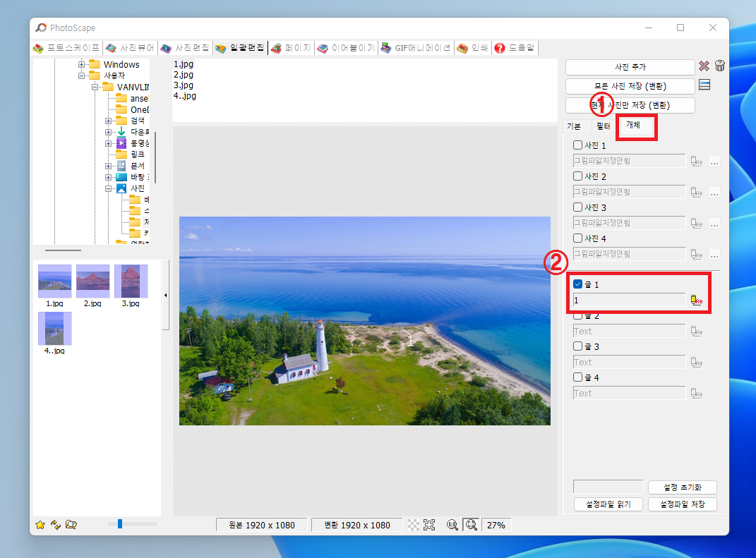Select thumbnail 1.jpg in file browser
Viewport: 756px width, 558px height.
tap(54, 286)
